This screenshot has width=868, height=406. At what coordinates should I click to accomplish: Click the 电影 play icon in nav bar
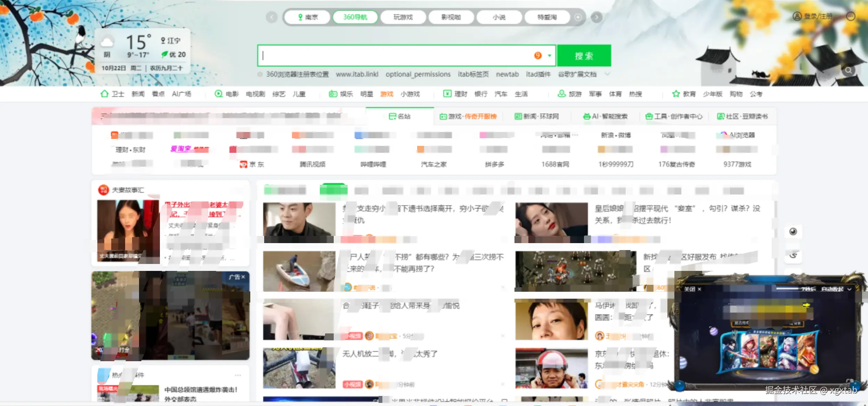pyautogui.click(x=219, y=93)
